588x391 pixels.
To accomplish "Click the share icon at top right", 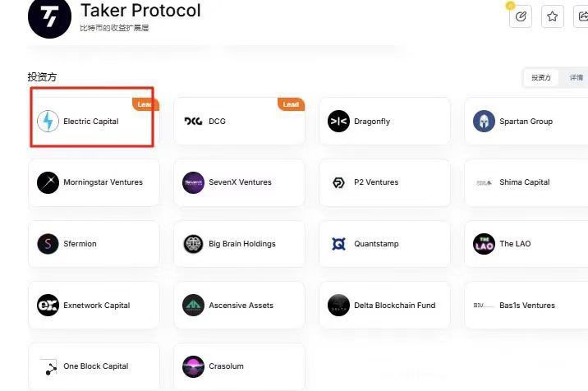I will tap(582, 16).
